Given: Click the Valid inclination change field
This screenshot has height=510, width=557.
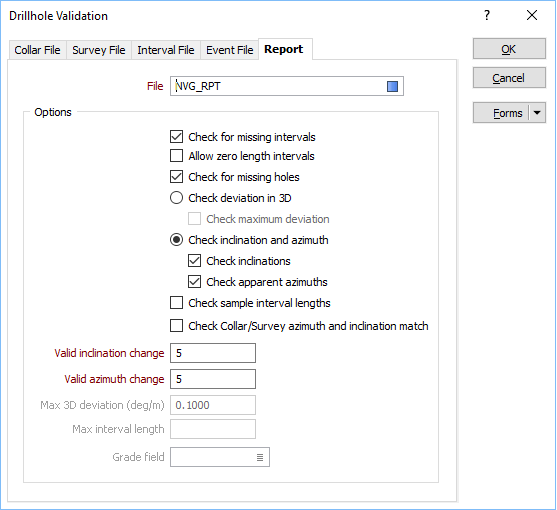Looking at the screenshot, I should pyautogui.click(x=213, y=353).
